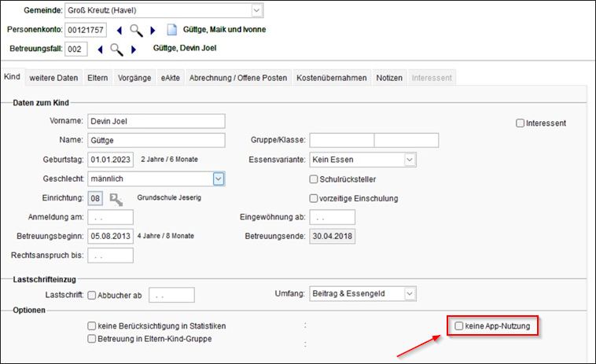Screen dimensions: 596x364
Task: Click the magnifier next to Personenkonto
Action: point(136,30)
